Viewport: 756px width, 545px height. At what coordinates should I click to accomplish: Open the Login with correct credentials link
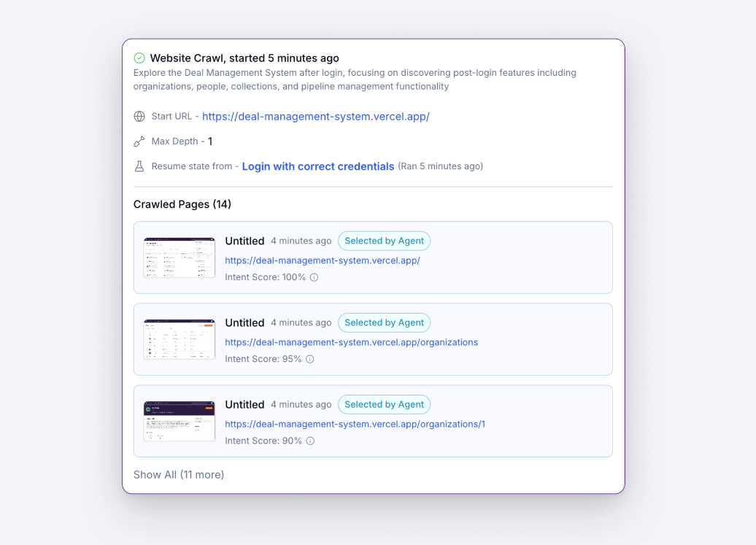tap(317, 166)
